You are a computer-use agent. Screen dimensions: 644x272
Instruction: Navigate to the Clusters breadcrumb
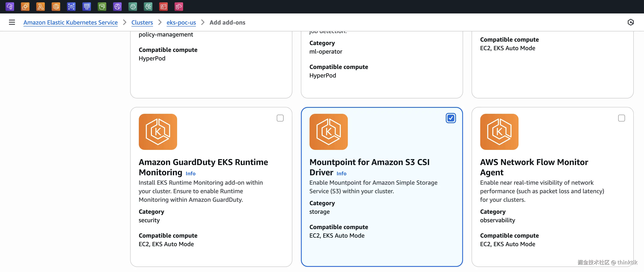(142, 22)
